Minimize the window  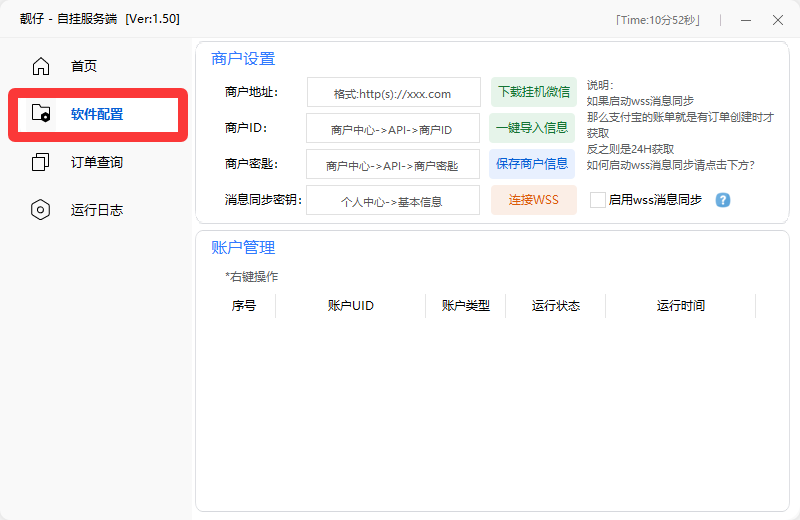tap(745, 20)
